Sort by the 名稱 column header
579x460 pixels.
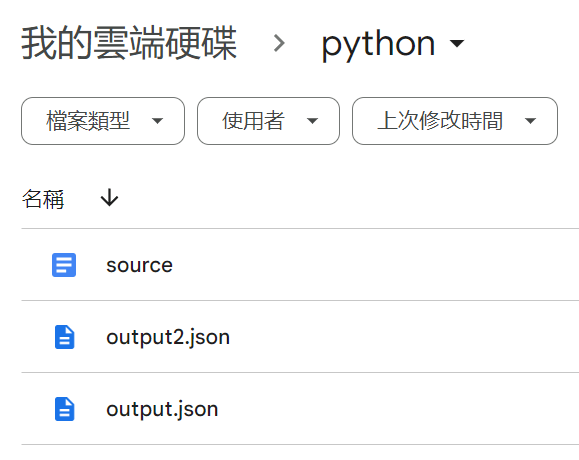[x=43, y=199]
